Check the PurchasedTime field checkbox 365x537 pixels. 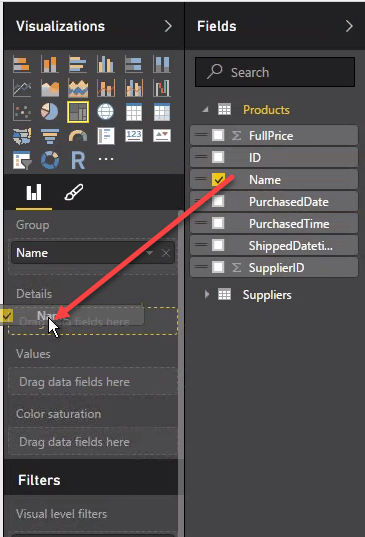coord(218,223)
